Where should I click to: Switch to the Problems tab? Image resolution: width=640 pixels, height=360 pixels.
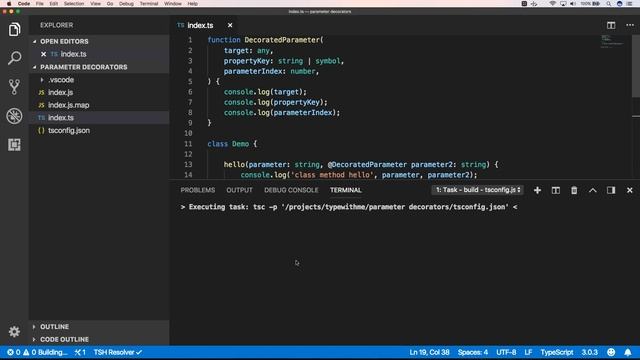coord(198,190)
